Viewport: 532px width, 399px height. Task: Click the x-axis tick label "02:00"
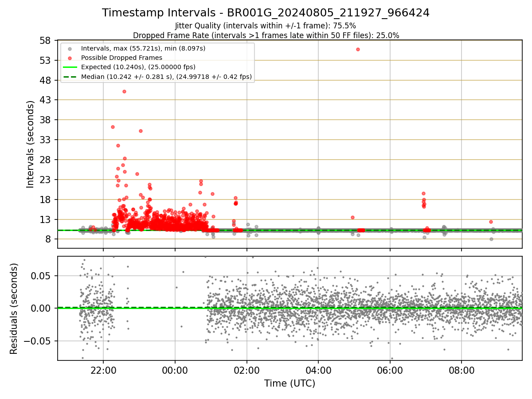point(247,371)
